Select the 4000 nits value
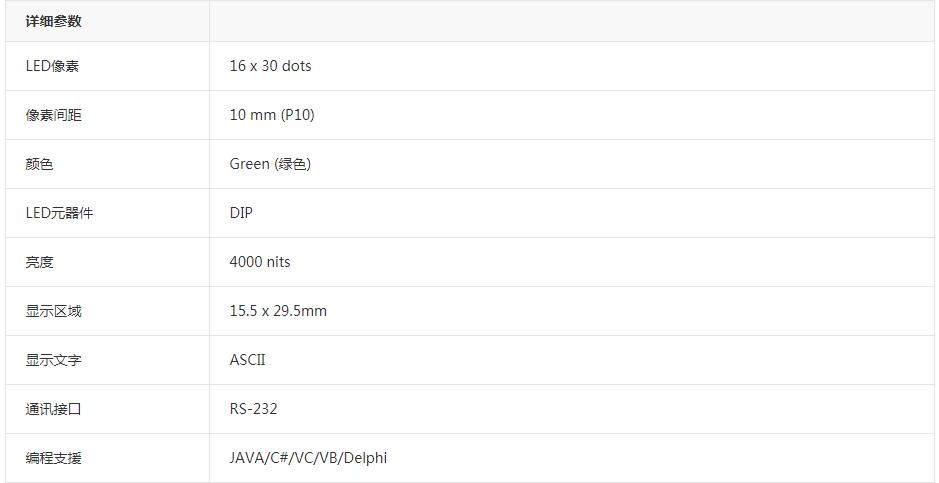939x483 pixels. point(260,262)
